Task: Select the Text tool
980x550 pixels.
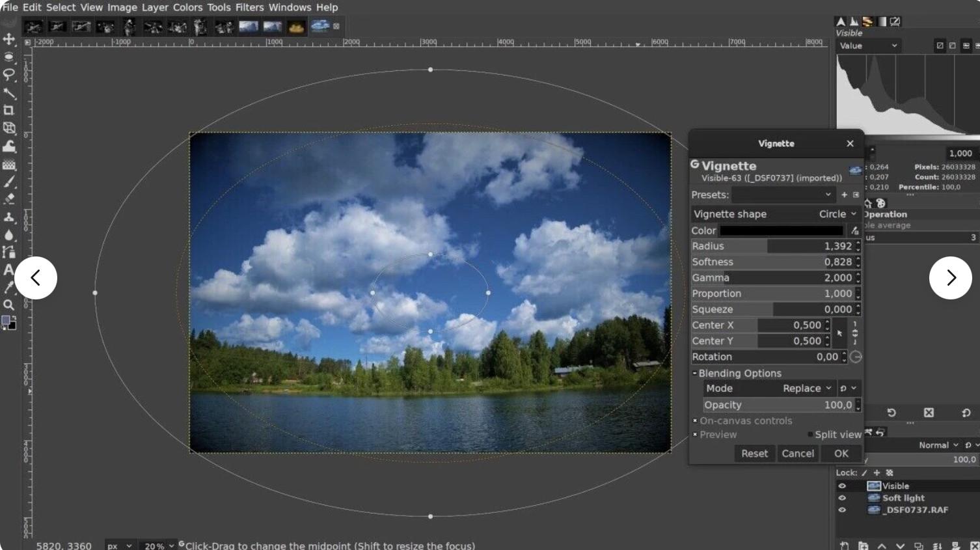Action: pos(8,269)
